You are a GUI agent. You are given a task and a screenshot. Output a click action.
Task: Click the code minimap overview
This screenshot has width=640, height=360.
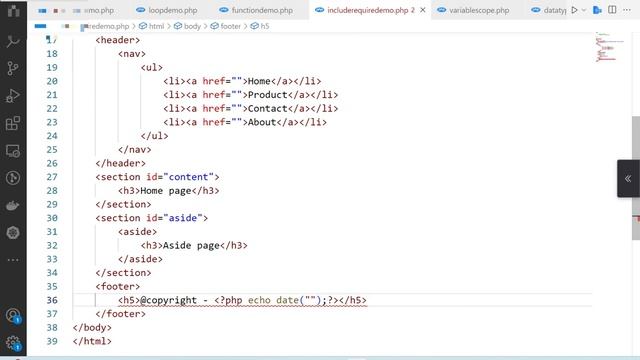609,47
